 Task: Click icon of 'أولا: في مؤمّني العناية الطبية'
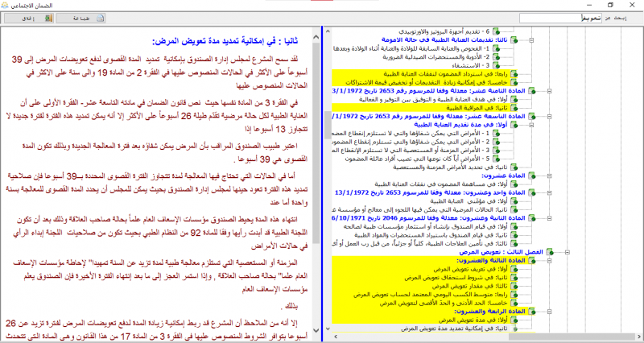tap(514, 201)
